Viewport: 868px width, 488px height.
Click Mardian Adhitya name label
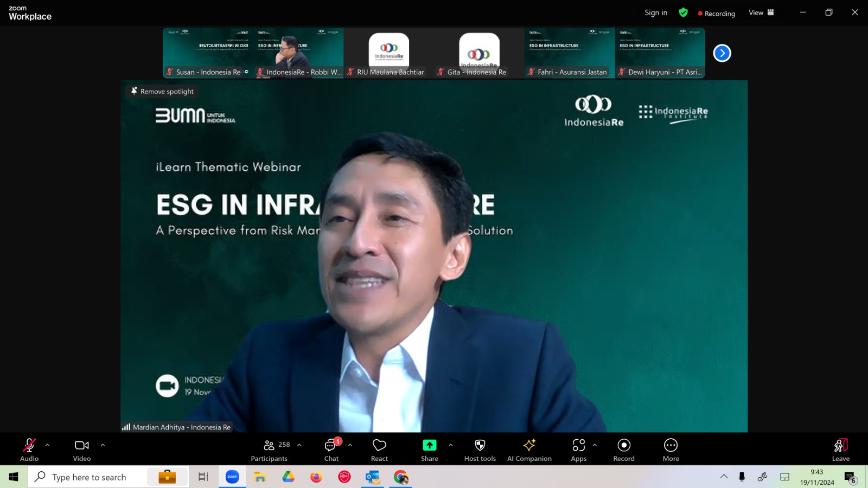pos(177,427)
